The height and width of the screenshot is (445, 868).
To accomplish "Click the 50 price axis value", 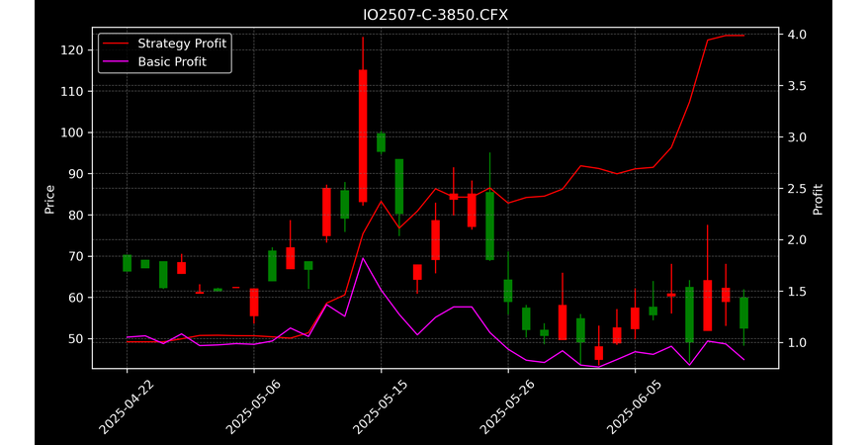I will [76, 339].
